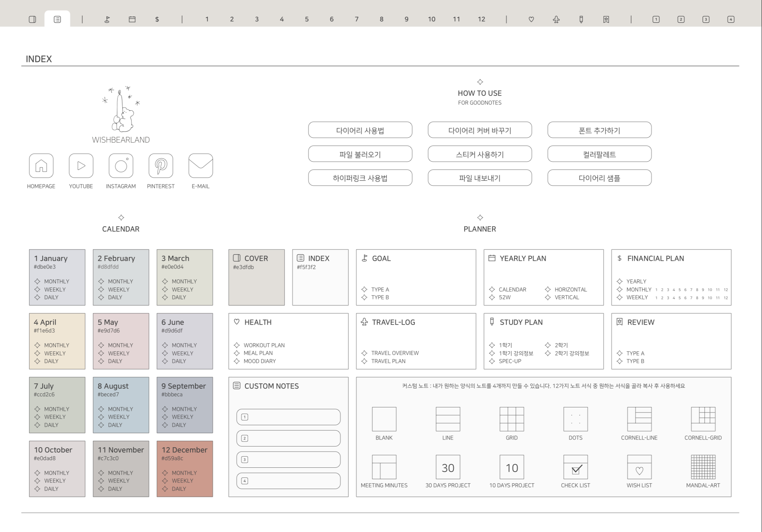Open Workout Plan under Health

point(264,345)
